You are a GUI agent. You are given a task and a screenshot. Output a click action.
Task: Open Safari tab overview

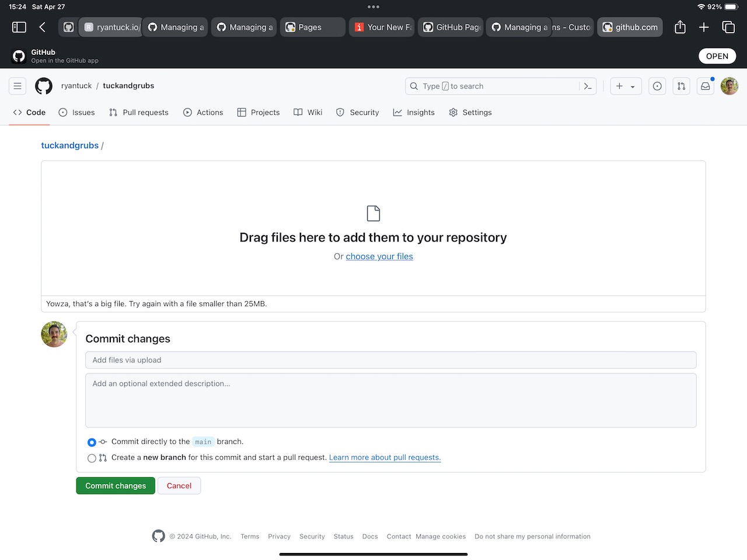(728, 27)
